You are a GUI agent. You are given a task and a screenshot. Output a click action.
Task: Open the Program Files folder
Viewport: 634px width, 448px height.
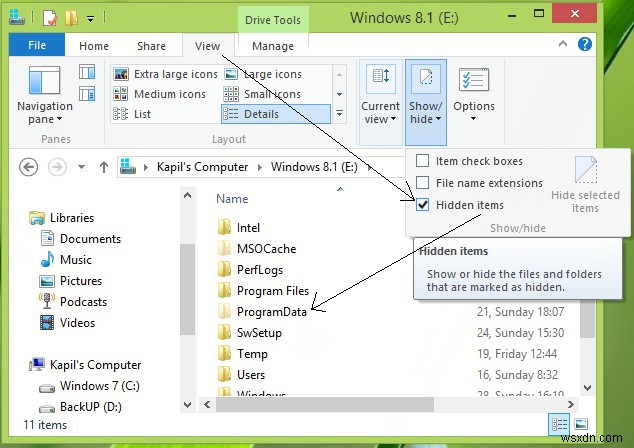click(x=272, y=291)
